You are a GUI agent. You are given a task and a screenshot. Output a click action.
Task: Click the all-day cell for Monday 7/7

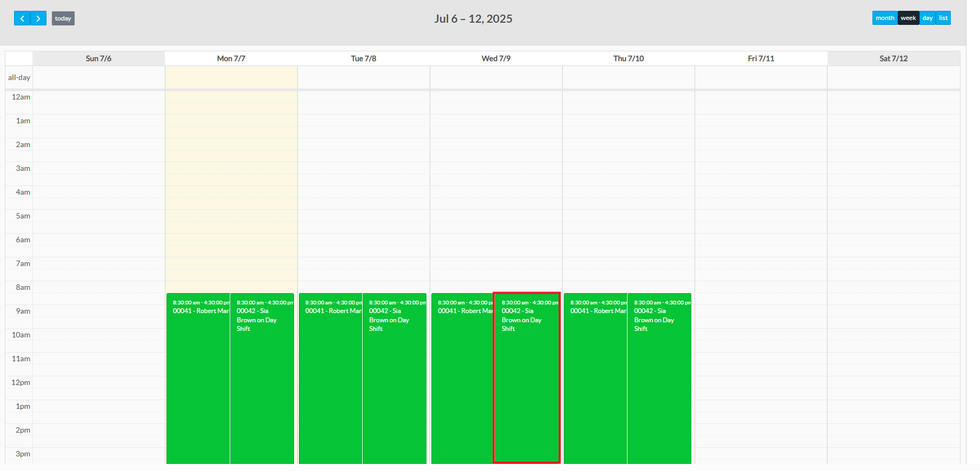[x=231, y=77]
